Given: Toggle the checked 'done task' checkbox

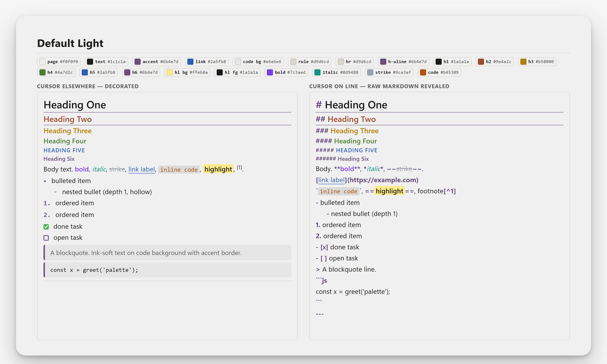Looking at the screenshot, I should 46,227.
